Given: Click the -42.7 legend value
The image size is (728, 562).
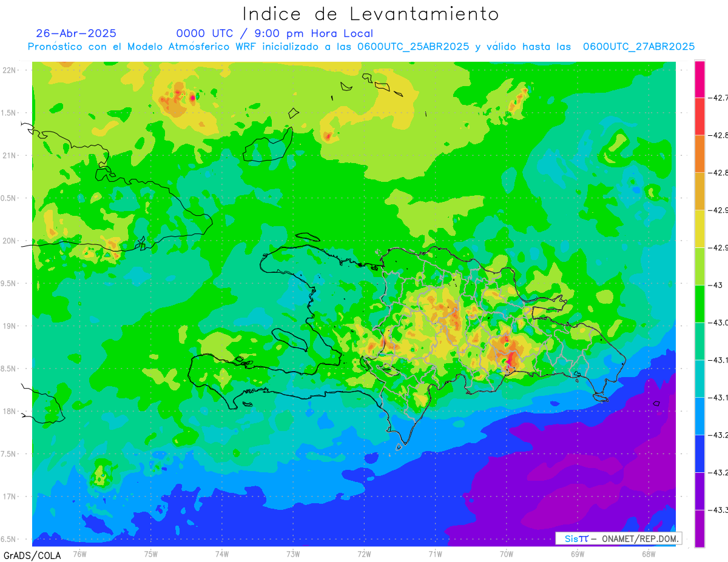Looking at the screenshot, I should click(718, 98).
